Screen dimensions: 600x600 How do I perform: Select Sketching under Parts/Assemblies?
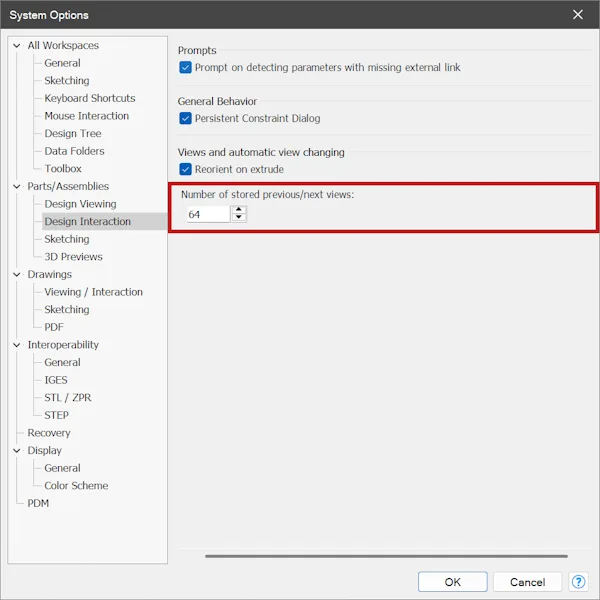coord(67,239)
